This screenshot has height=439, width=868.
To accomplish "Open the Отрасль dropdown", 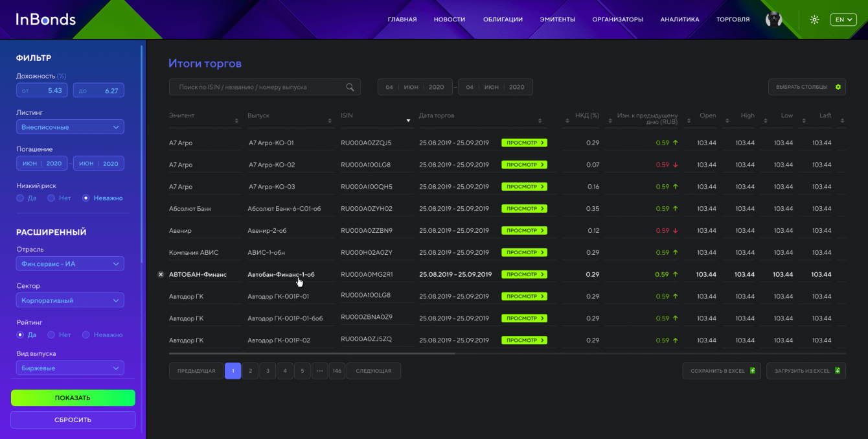I will [x=70, y=264].
